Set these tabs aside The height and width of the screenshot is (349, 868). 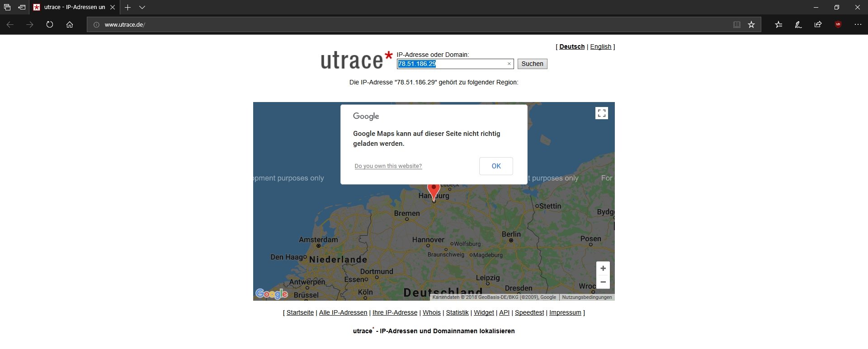coord(22,7)
